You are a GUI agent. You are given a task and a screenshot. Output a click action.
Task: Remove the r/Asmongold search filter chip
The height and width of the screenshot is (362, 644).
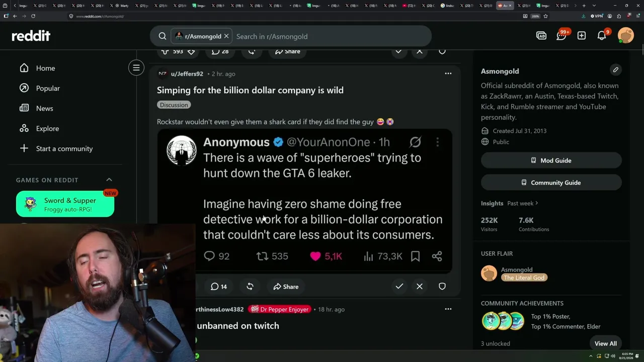226,36
